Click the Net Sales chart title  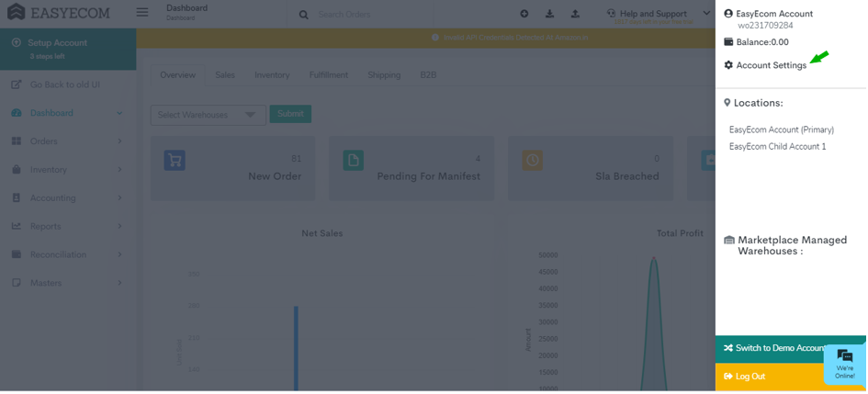coord(322,233)
